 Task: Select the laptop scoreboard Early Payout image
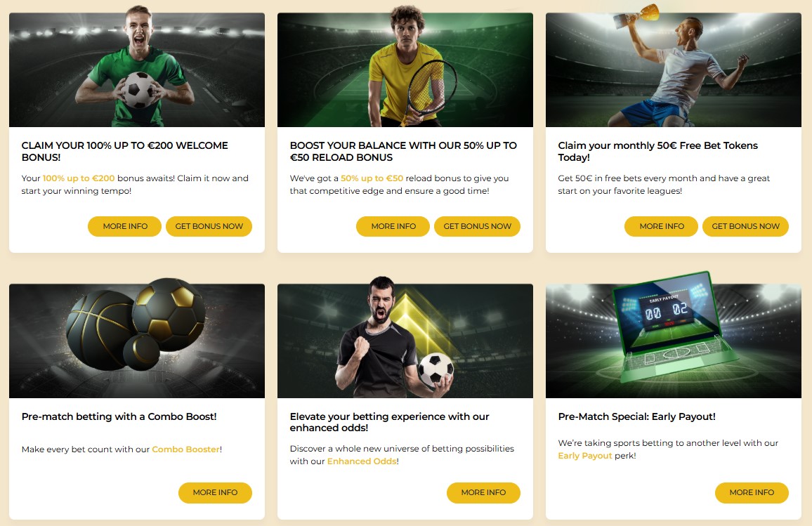pyautogui.click(x=673, y=341)
